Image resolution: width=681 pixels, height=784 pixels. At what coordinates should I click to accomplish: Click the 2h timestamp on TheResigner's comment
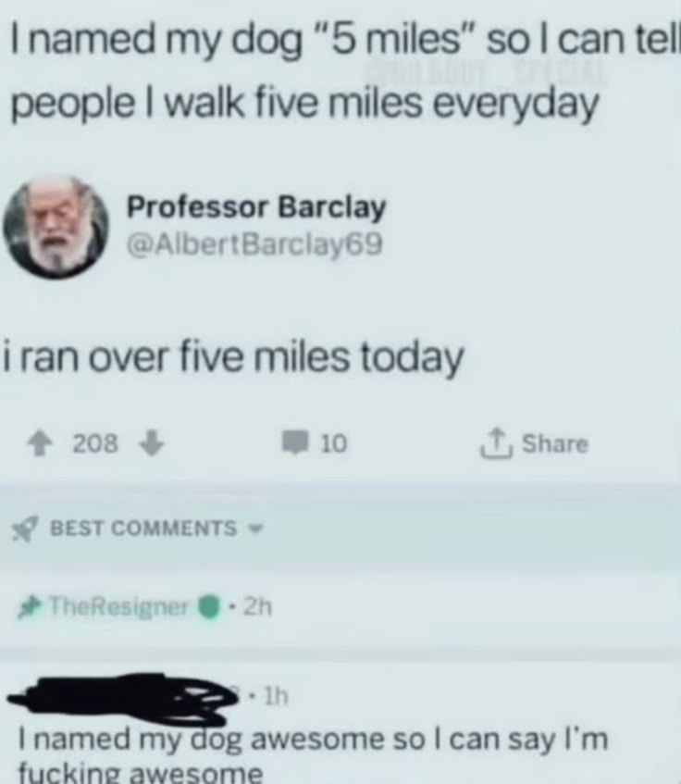(257, 607)
